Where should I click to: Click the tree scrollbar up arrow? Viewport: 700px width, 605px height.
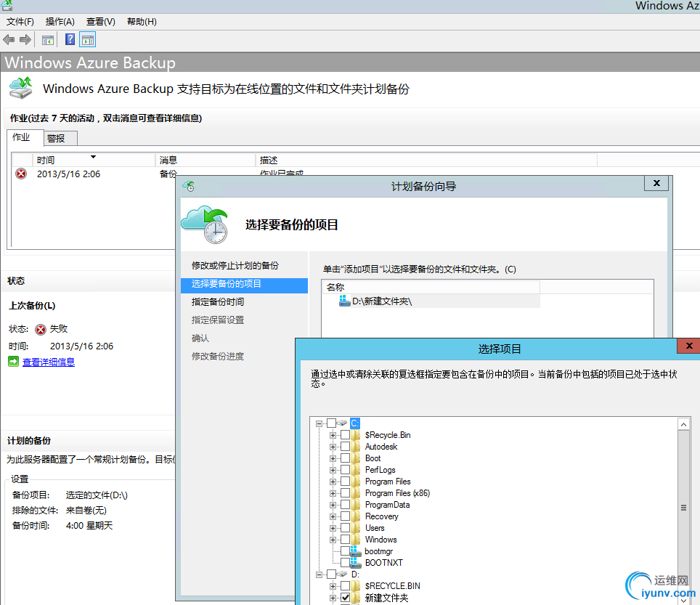click(683, 424)
